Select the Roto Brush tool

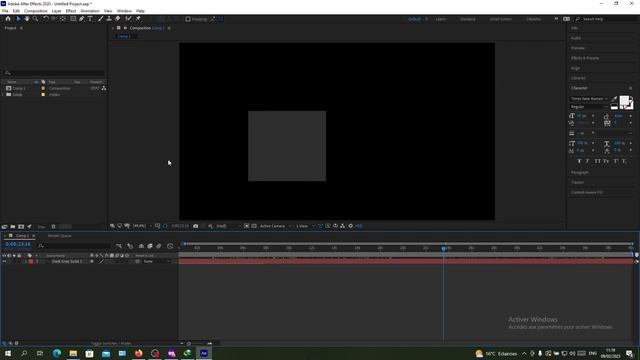[x=129, y=19]
